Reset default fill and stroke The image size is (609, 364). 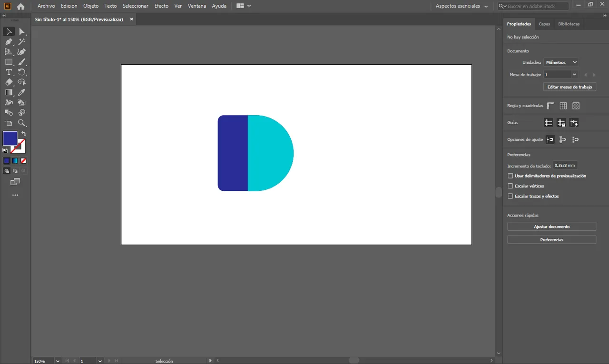pos(5,150)
